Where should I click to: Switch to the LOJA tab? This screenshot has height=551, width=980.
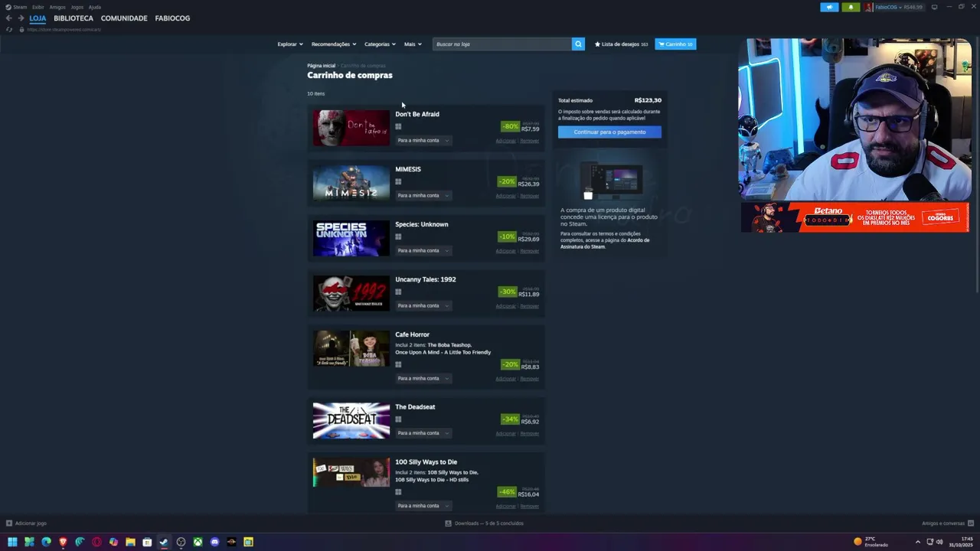pos(38,18)
